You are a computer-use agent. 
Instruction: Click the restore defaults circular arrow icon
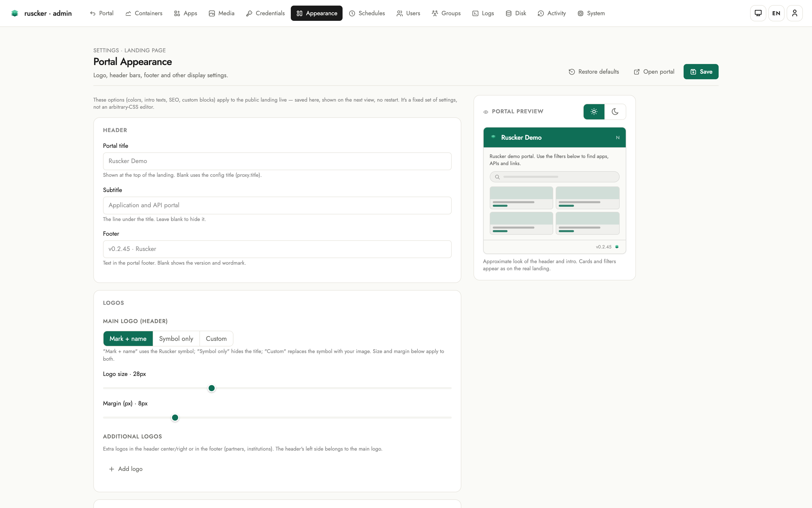point(572,72)
